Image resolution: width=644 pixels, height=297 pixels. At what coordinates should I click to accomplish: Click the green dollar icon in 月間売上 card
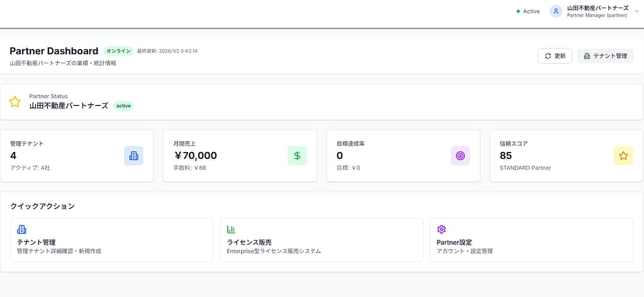(x=297, y=156)
